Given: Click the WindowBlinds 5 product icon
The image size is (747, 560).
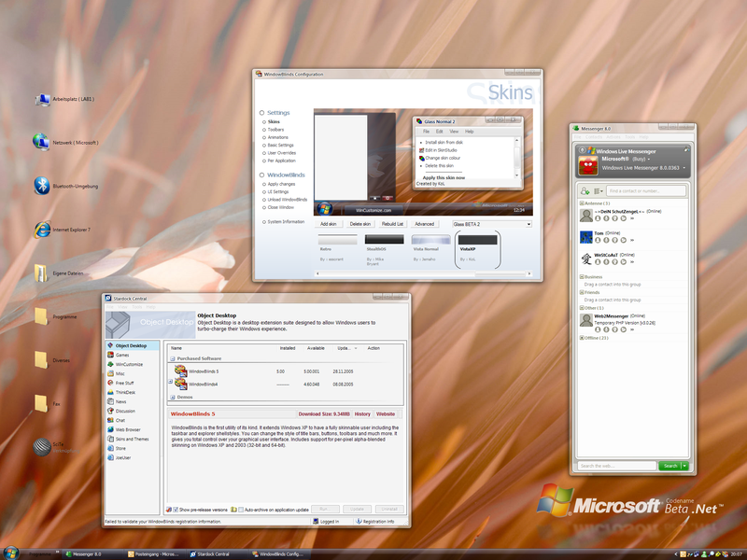Looking at the screenshot, I should (180, 371).
